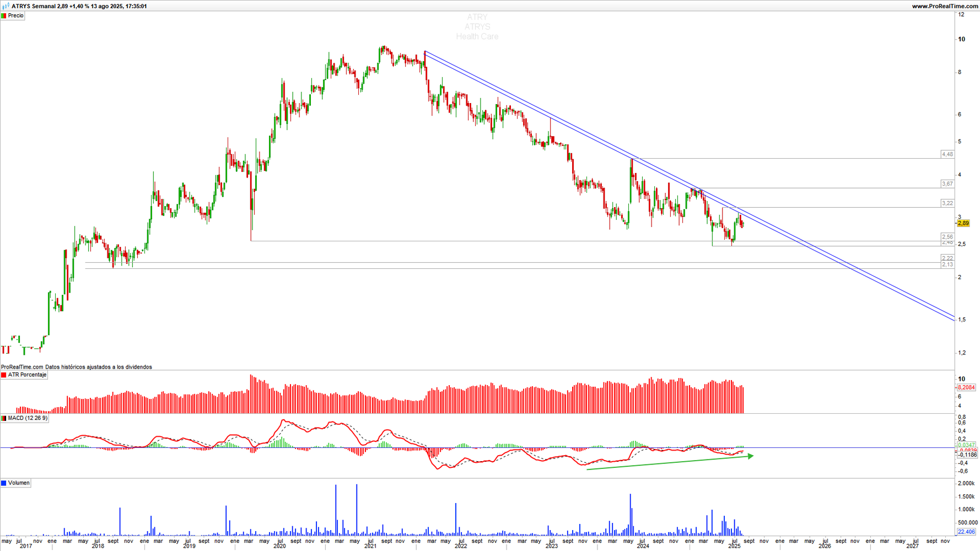Click the 2025 year label on time axis
Viewport: 980px width, 551px height.
pos(734,547)
